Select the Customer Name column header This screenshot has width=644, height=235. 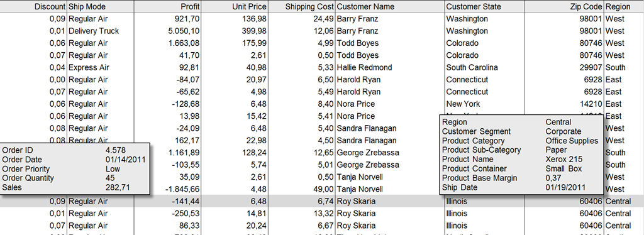point(390,6)
